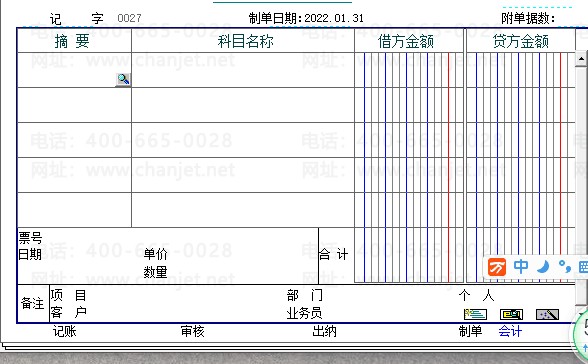Click the first row 借方金额 cell
Viewport: 588px width, 364px height.
point(409,70)
